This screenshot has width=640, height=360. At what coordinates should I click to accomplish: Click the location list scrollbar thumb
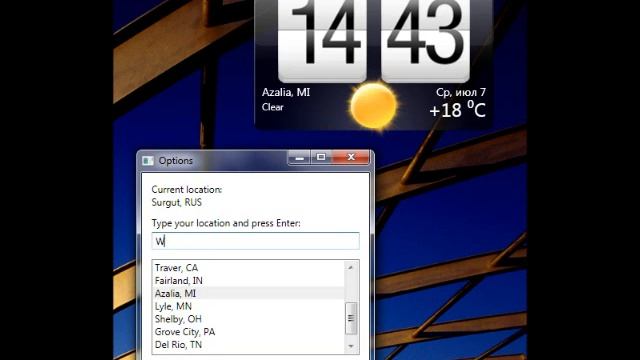point(351,318)
